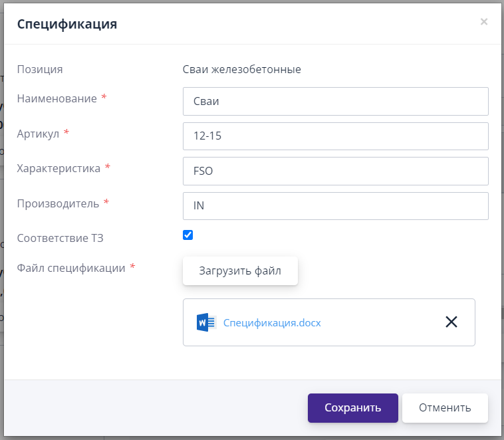The image size is (504, 440).
Task: Click the Word document icon
Action: [x=206, y=322]
